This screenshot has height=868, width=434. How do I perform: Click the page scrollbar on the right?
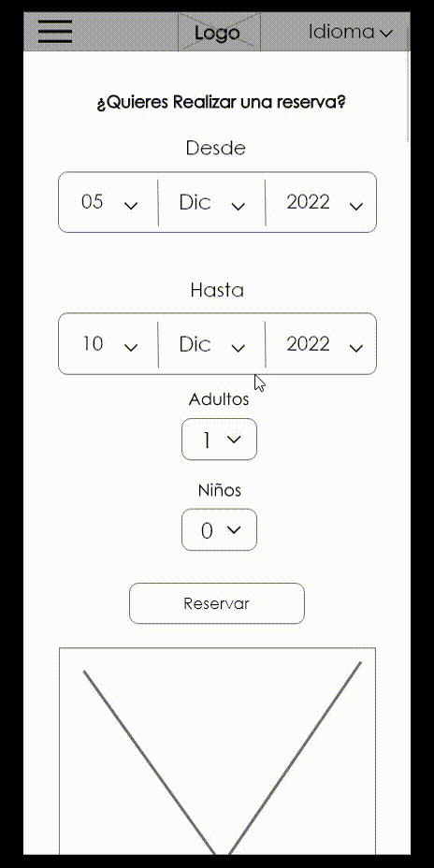[409, 83]
